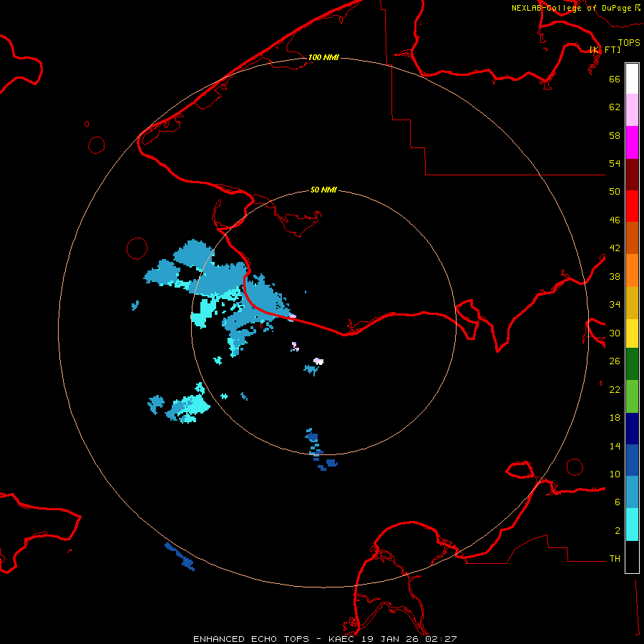Viewport: 644px width, 644px height.
Task: Click the "50 NMI" range ring label
Action: click(x=323, y=190)
